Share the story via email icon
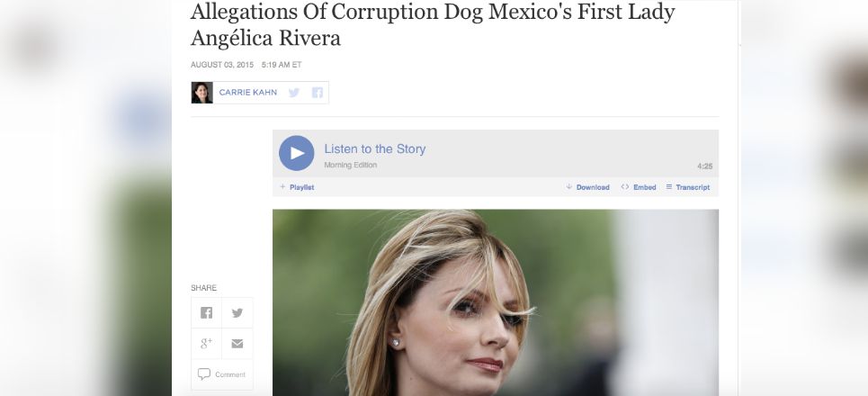Viewport: 868px width, 396px height. (237, 344)
